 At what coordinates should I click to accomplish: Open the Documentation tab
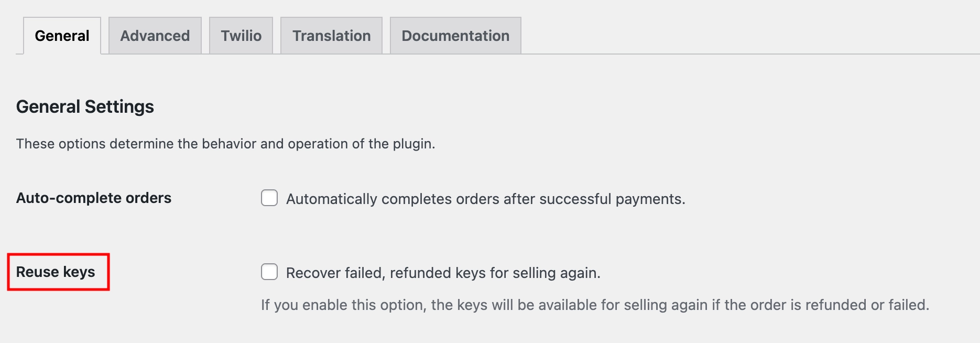[455, 36]
